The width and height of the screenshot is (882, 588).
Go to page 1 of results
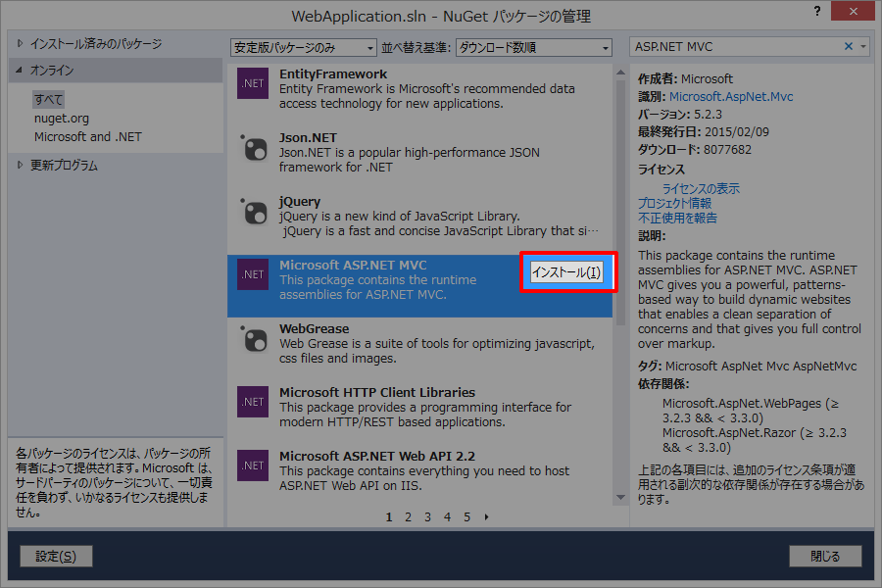(x=389, y=517)
